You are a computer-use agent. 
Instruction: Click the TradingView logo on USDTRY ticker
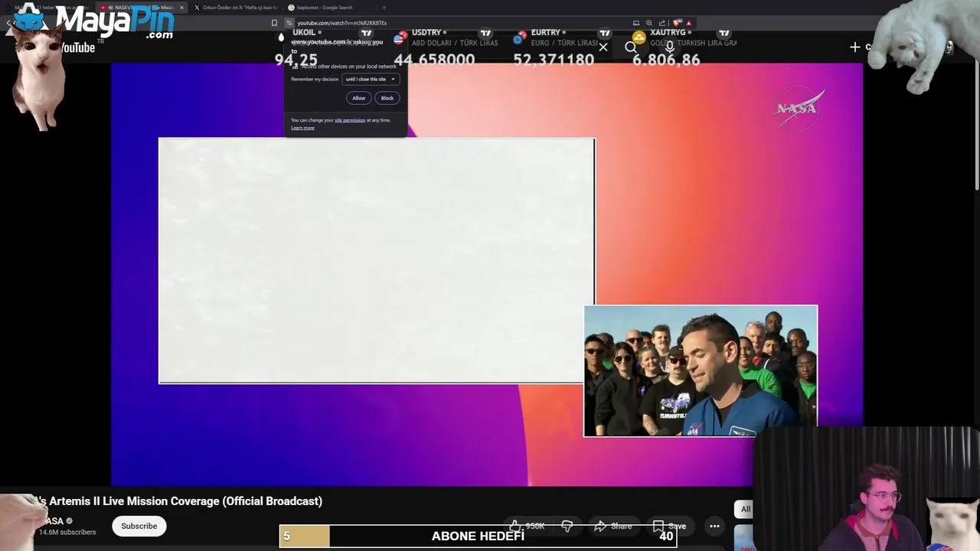point(485,34)
